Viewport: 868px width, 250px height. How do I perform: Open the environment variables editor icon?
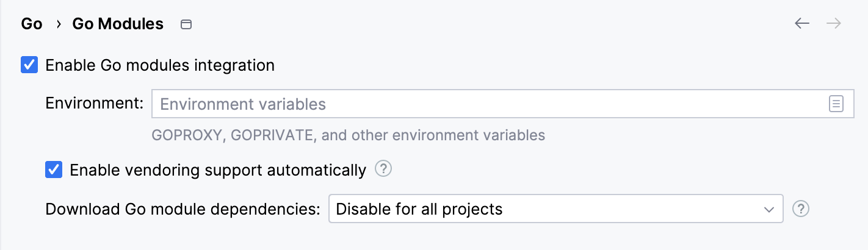836,104
